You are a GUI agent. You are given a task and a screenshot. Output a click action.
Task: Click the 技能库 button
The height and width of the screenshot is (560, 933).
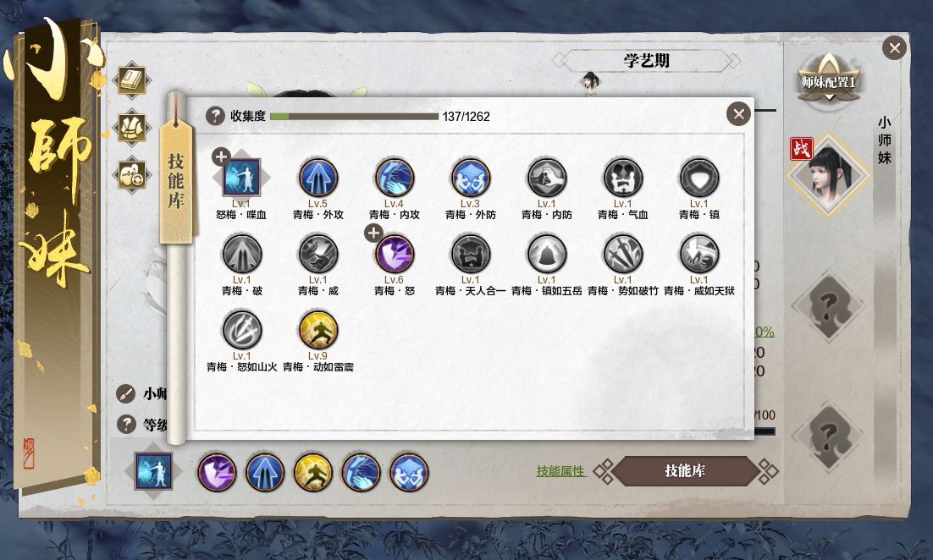click(685, 471)
